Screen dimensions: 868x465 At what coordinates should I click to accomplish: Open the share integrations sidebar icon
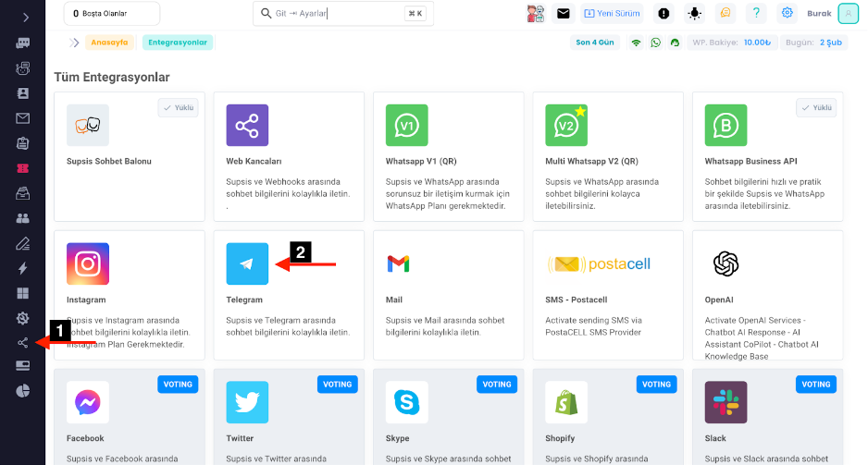(x=23, y=343)
